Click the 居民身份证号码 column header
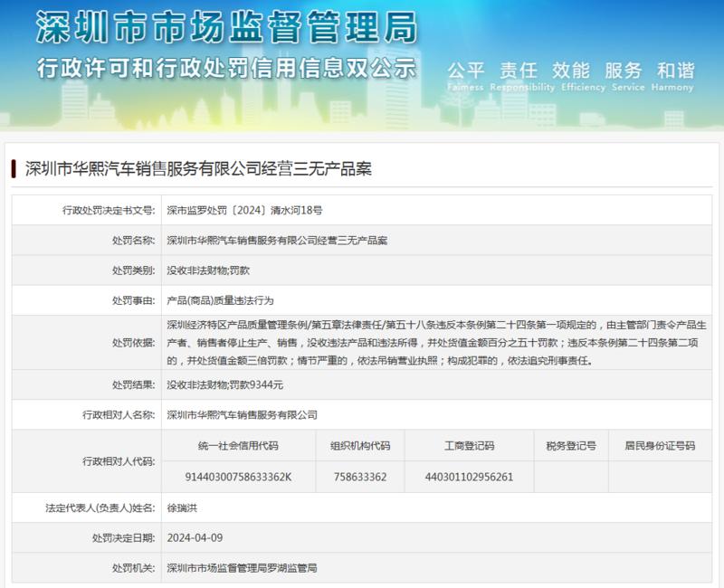The width and height of the screenshot is (724, 588). pos(660,446)
